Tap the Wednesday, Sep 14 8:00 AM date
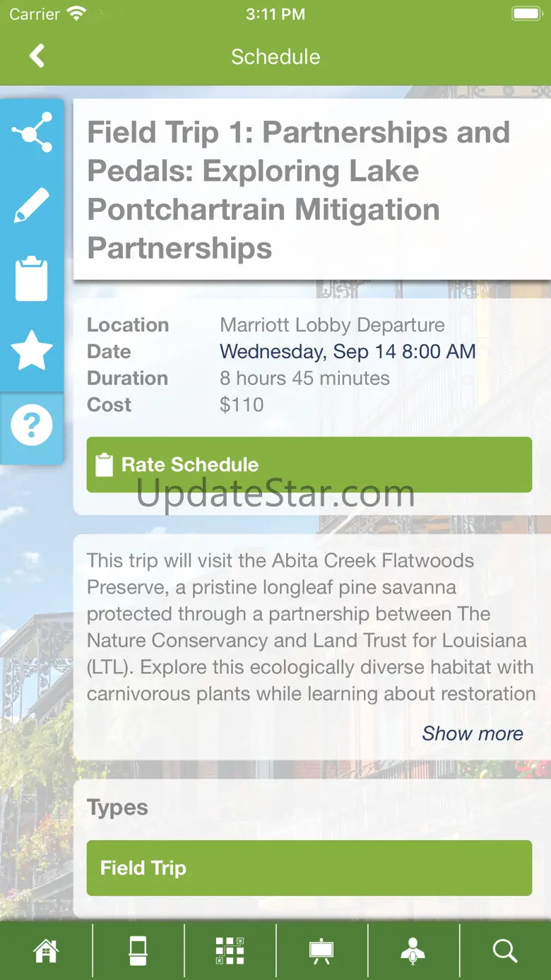Viewport: 551px width, 980px height. click(x=348, y=351)
